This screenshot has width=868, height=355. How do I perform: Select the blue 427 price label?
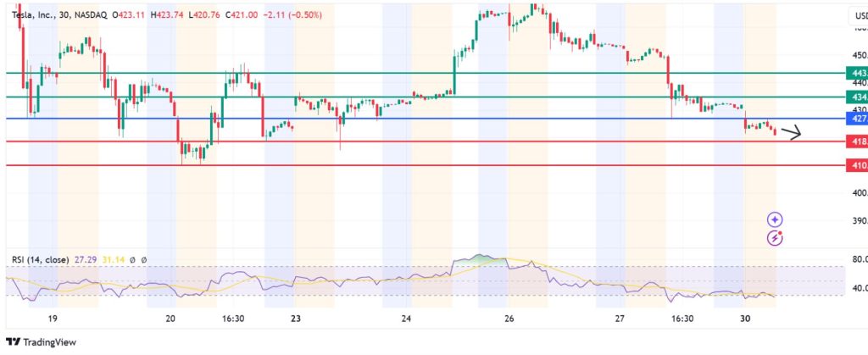pyautogui.click(x=858, y=119)
